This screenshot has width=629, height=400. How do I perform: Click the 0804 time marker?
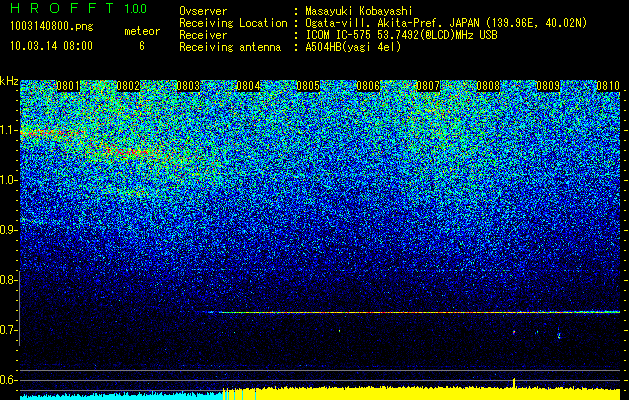pos(248,86)
